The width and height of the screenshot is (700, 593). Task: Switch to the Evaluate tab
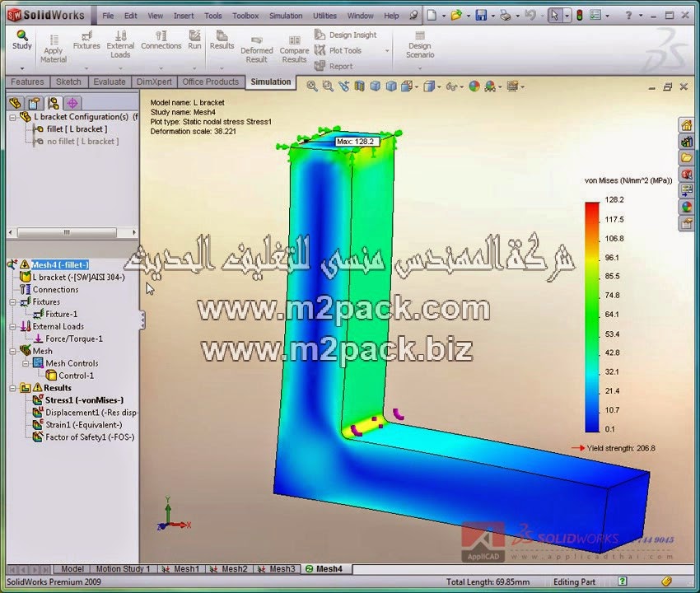pos(110,82)
